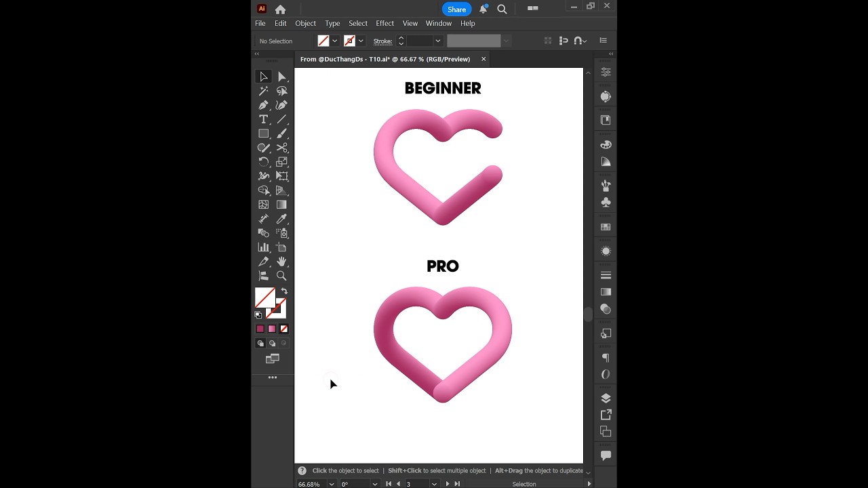The width and height of the screenshot is (868, 488).
Task: Open Edit Toolbar three dots
Action: (273, 378)
